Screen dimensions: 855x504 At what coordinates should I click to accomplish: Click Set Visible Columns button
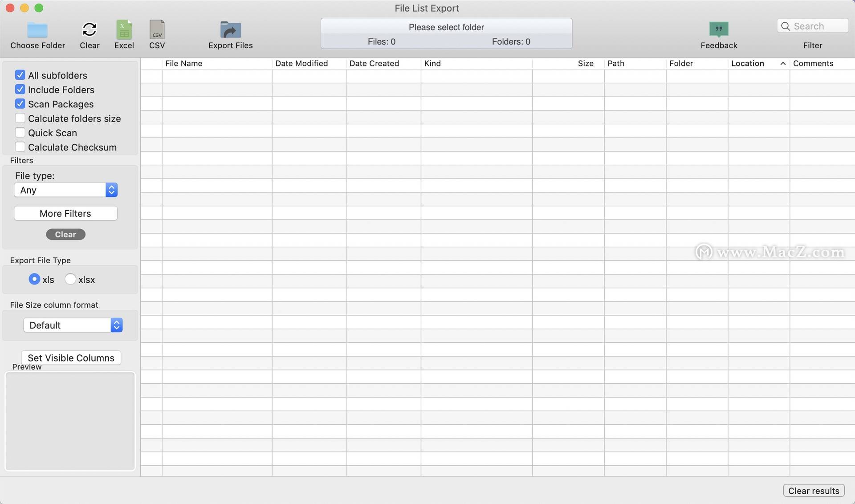[71, 358]
